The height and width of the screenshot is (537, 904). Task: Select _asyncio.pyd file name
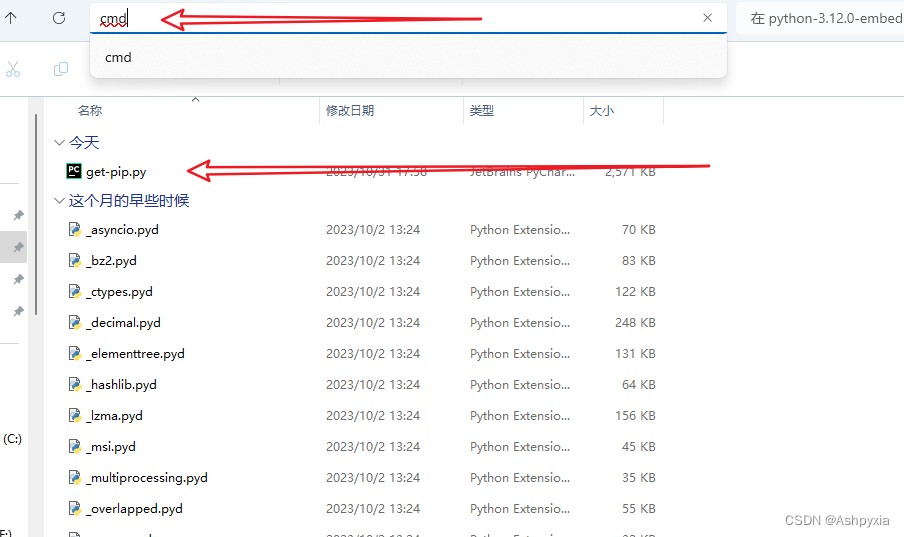(122, 230)
